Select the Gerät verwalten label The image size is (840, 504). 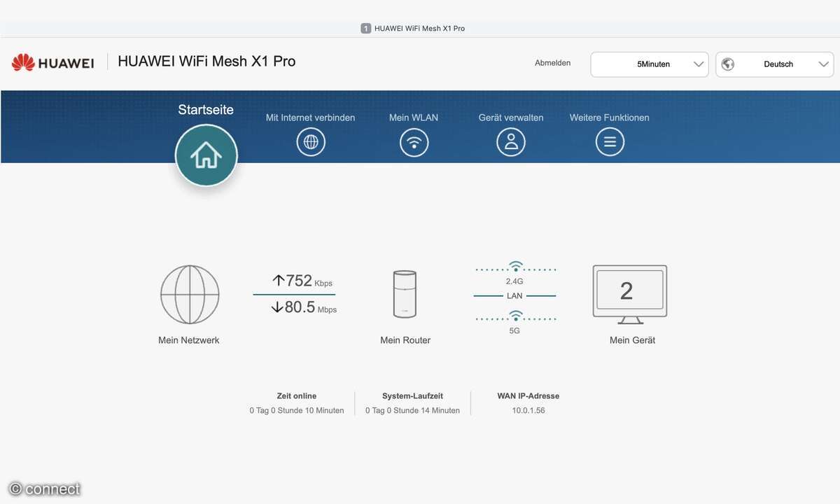tap(511, 118)
